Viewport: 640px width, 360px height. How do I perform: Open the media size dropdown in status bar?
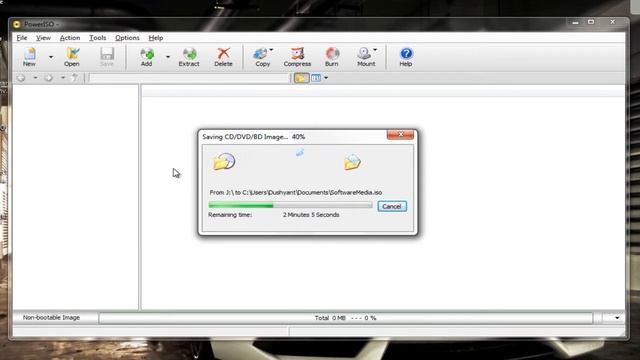pos(617,318)
